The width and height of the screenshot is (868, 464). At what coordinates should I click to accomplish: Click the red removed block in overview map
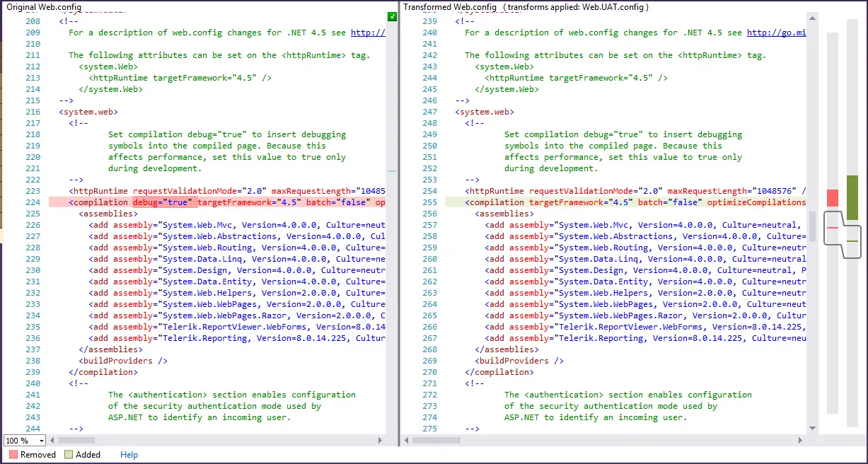click(833, 198)
